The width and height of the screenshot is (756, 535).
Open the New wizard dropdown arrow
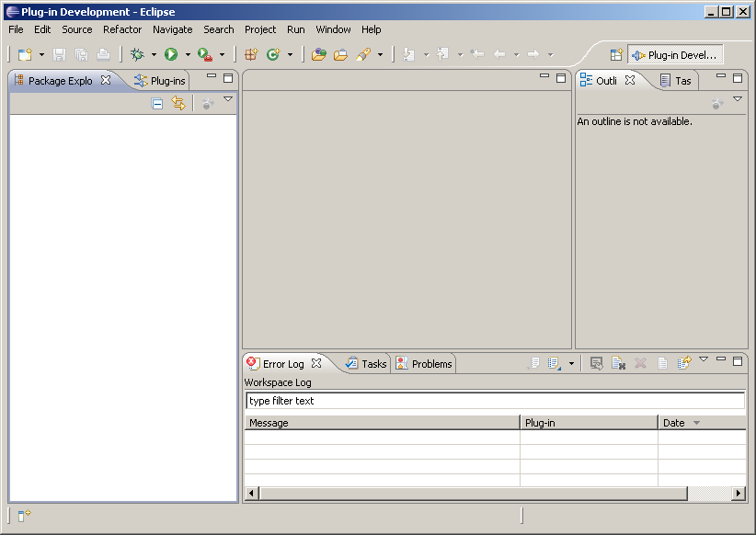coord(41,55)
